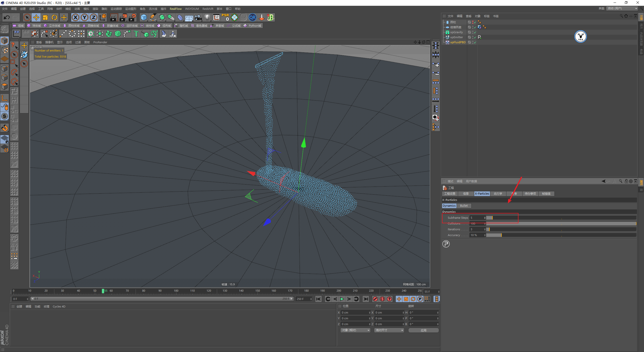Open the 界面 layout dropdown 启动 (用户)
The height and width of the screenshot is (352, 644).
pyautogui.click(x=622, y=9)
